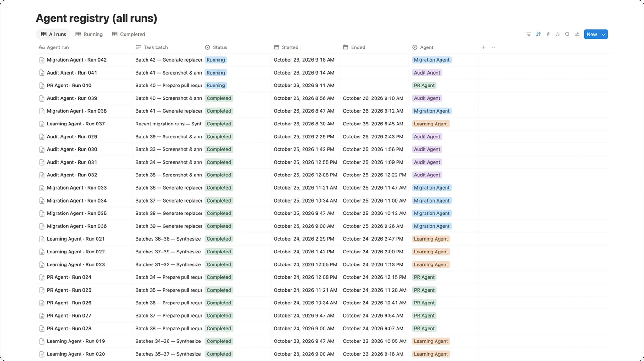
Task: Select date 'October 25, 2026 11:21 AM' started cell
Action: click(305, 188)
